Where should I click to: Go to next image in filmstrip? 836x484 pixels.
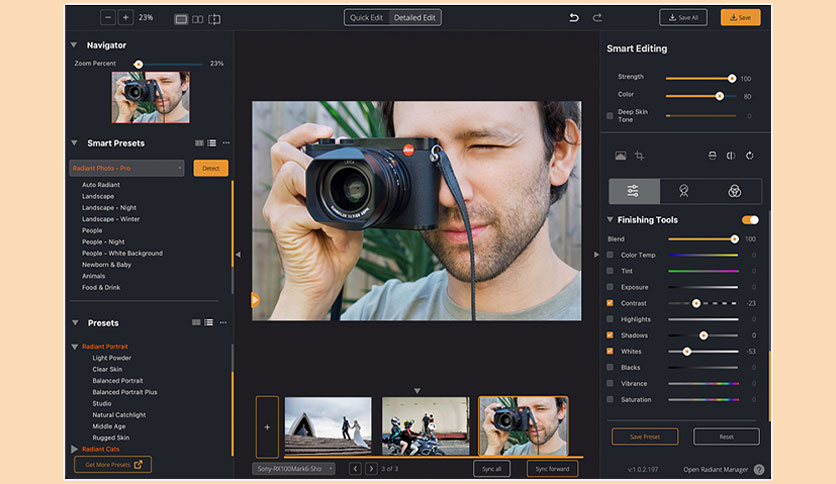pos(371,469)
